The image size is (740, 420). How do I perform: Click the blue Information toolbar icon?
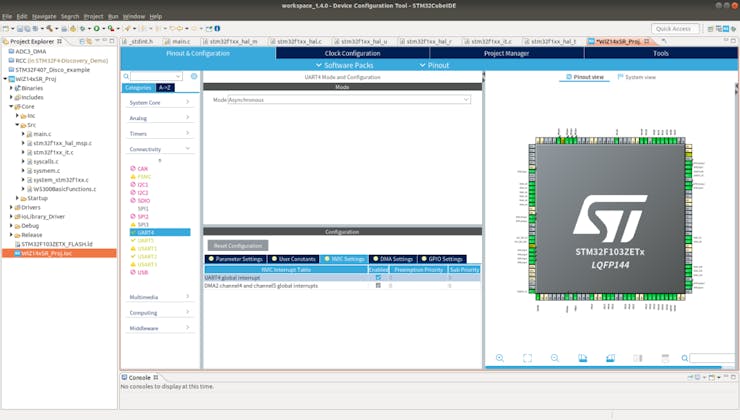tap(218, 28)
